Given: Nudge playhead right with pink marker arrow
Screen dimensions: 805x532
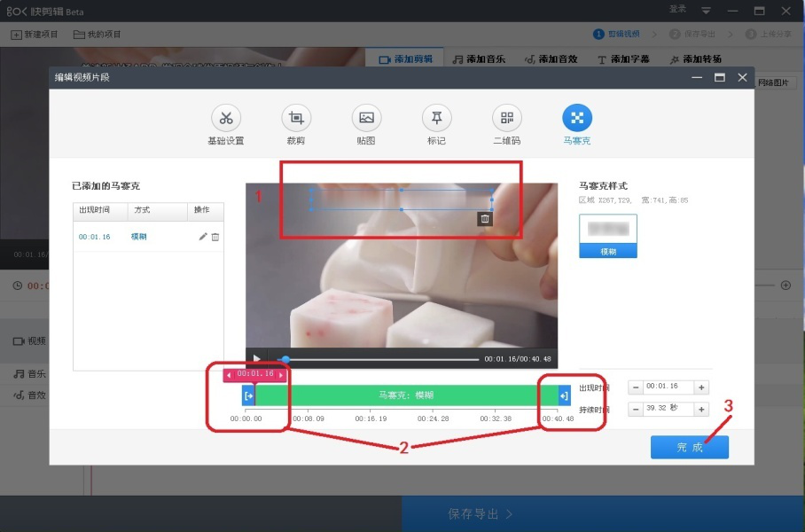Looking at the screenshot, I should click(281, 375).
